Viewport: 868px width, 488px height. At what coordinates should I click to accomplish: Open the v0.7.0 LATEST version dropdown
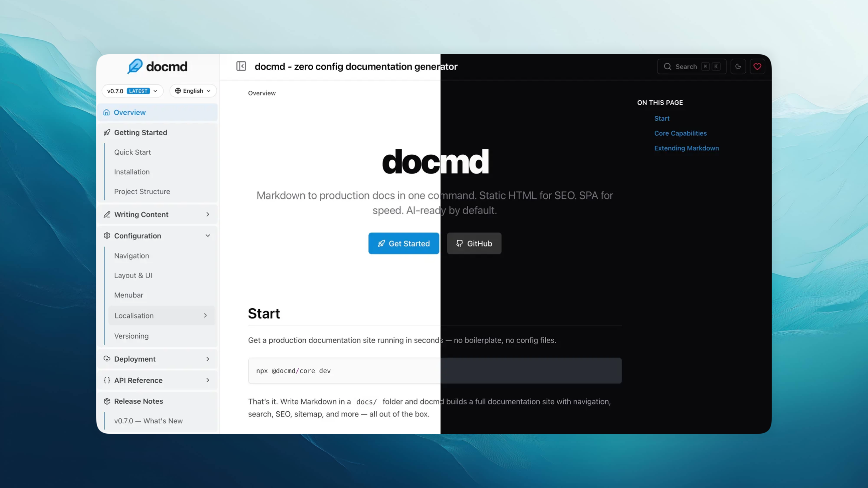pos(133,91)
